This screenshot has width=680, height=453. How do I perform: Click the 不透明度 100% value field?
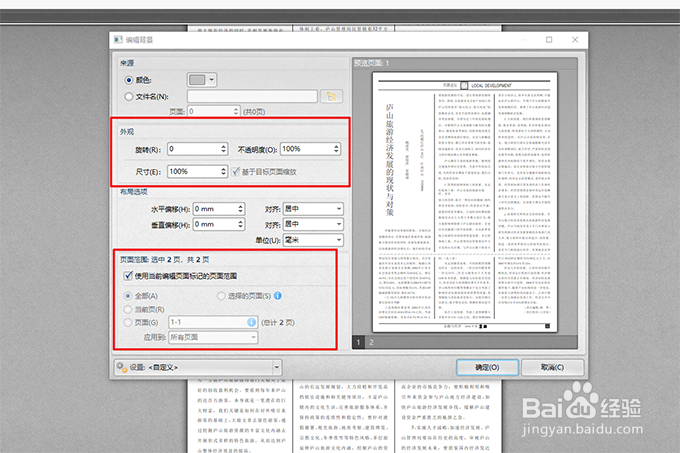coord(307,149)
